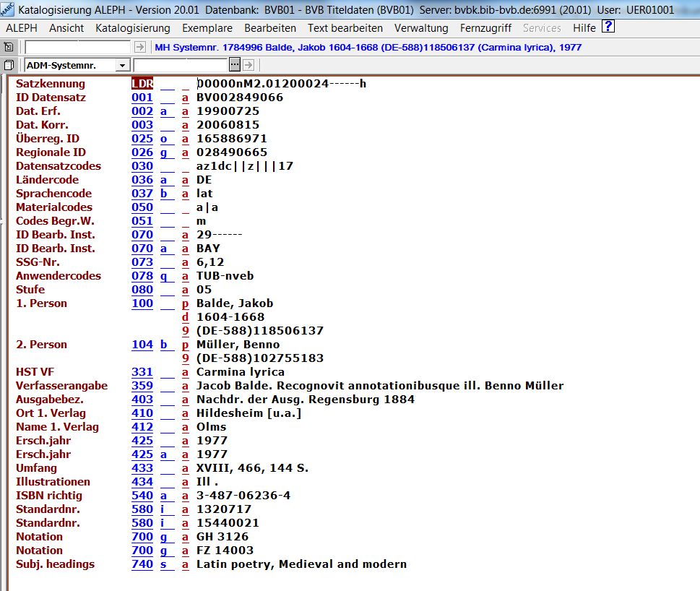Open the Exemplare menu
Viewport: 700px width, 591px height.
click(207, 28)
